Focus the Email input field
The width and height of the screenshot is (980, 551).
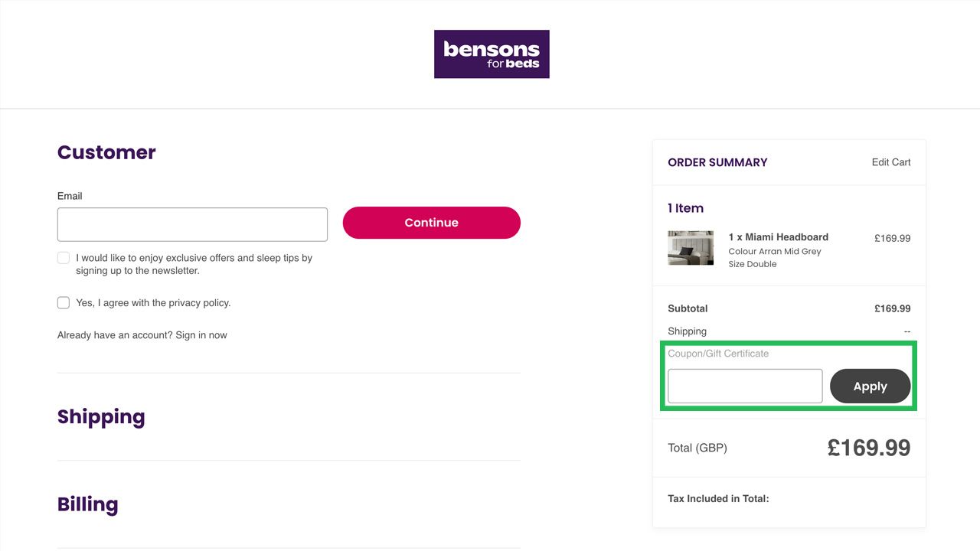click(x=192, y=224)
